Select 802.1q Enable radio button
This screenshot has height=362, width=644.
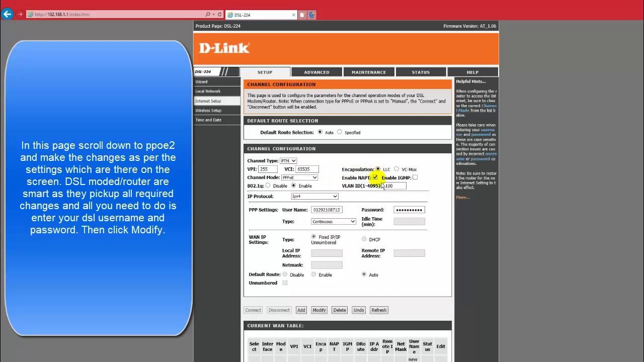293,186
